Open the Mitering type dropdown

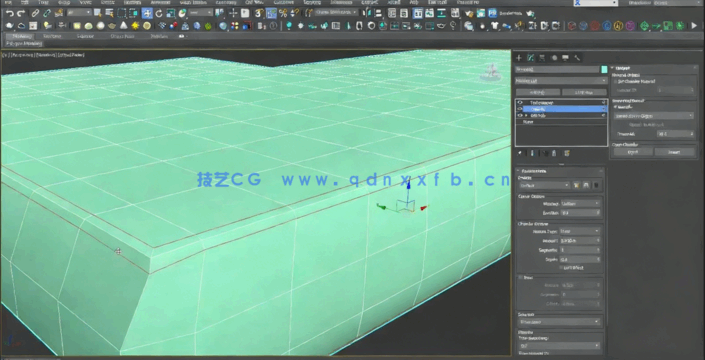tap(580, 204)
